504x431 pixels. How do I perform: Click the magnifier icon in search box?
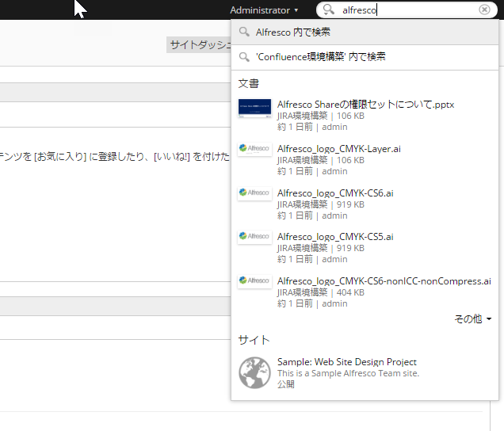329,10
